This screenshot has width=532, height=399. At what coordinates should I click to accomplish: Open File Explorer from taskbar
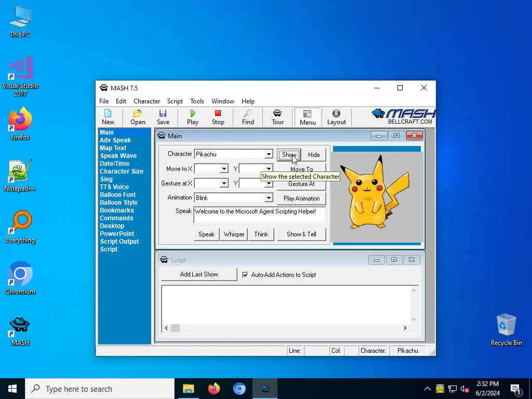(188, 389)
